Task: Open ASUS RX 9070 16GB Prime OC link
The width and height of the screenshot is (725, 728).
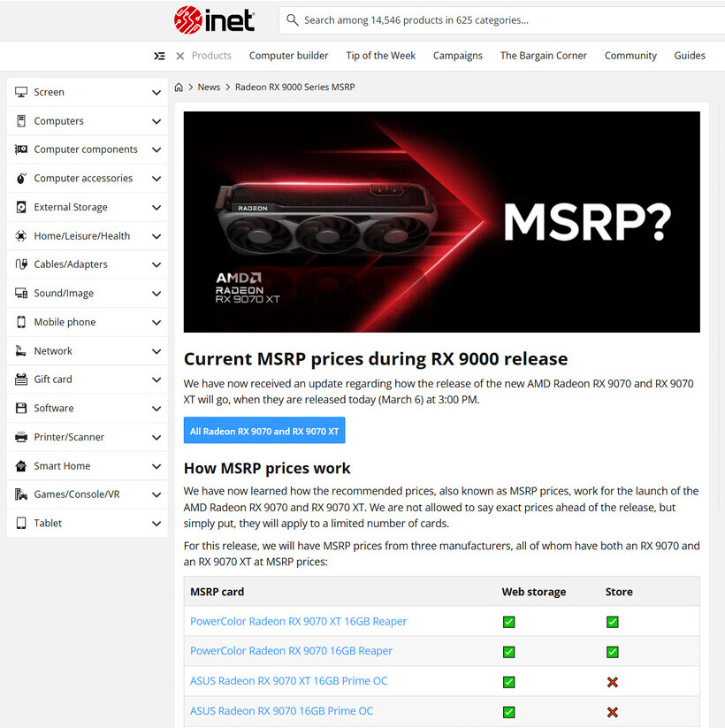Action: pos(281,711)
